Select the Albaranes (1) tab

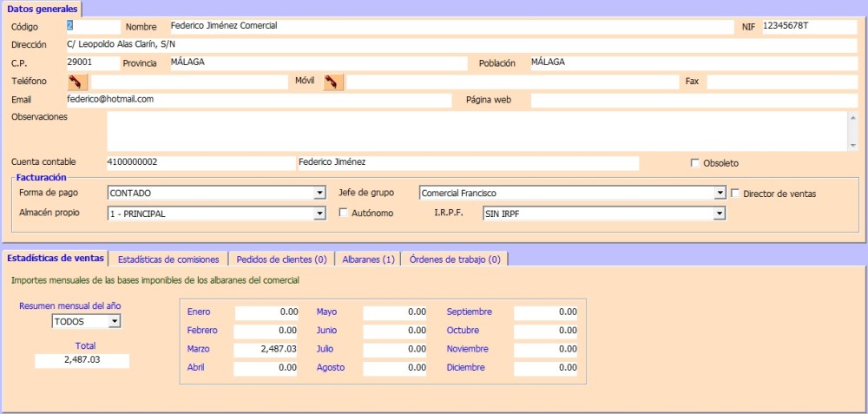pos(368,259)
